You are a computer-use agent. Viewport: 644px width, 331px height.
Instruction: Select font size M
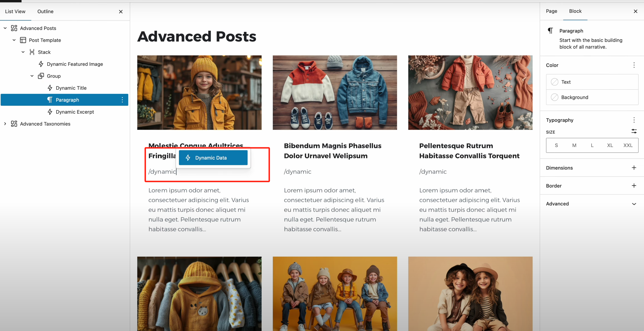click(574, 145)
